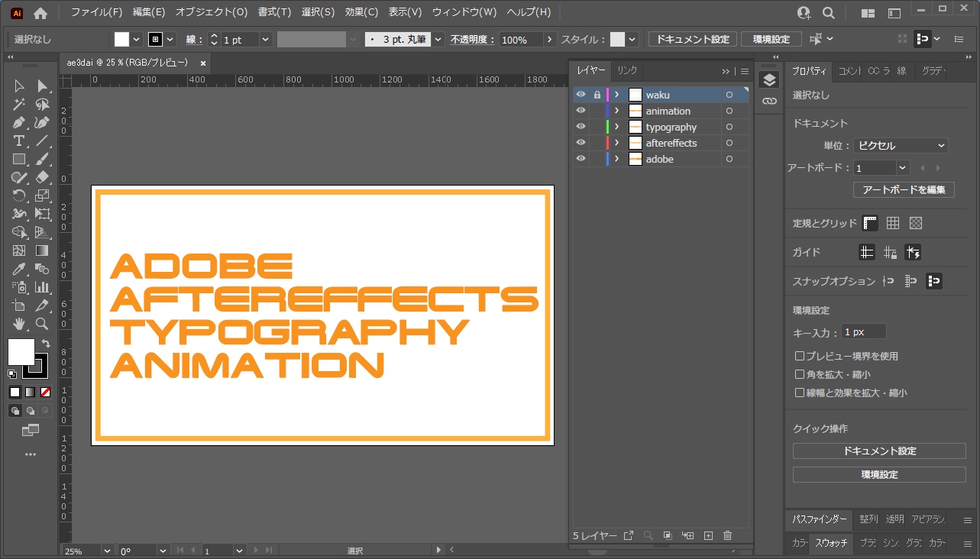Viewport: 980px width, 559px height.
Task: Hide the waku layer
Action: 581,95
